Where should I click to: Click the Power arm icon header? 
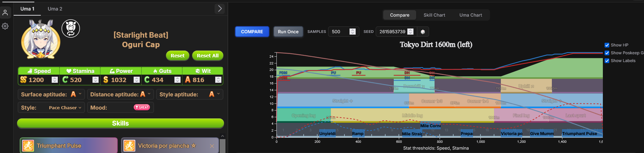[112, 71]
